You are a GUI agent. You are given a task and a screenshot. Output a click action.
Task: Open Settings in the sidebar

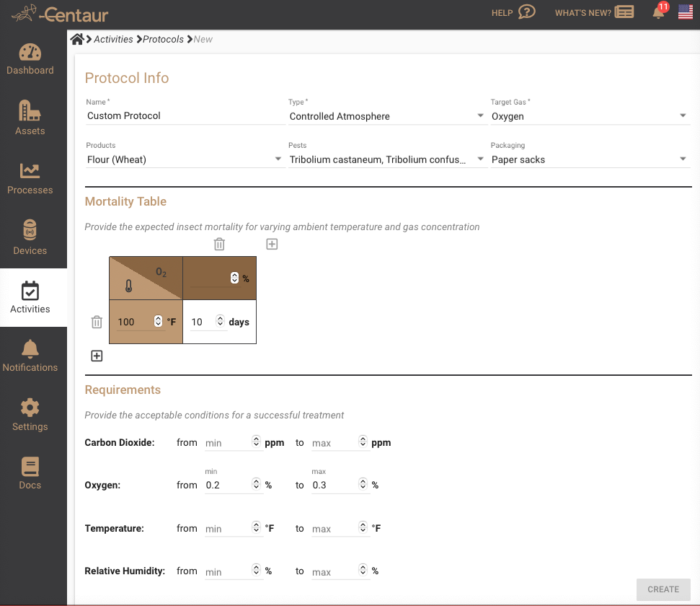coord(30,415)
